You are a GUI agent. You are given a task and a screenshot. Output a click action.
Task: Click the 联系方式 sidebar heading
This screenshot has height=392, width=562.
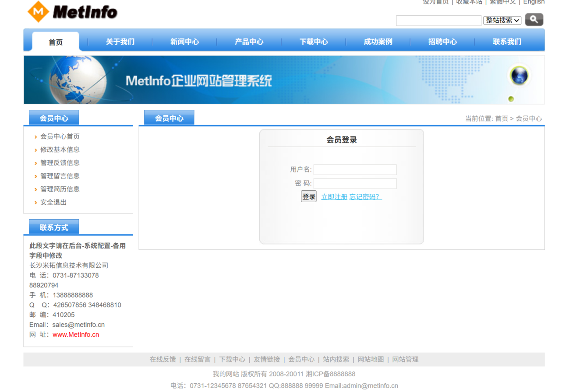(54, 227)
